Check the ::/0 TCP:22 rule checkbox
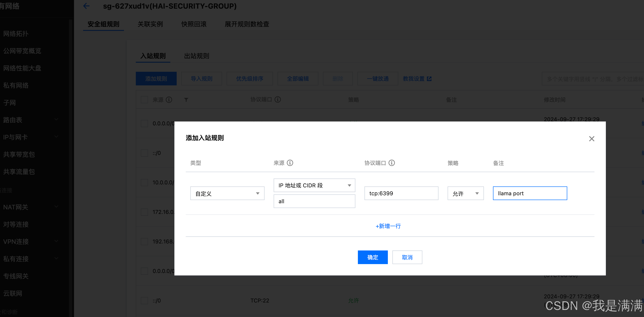644x317 pixels. tap(144, 300)
